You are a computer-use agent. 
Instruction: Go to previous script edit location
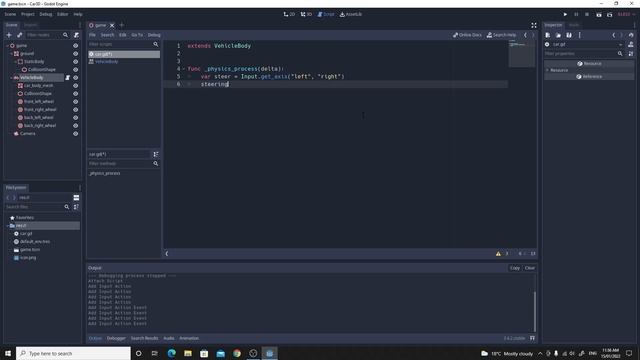click(x=526, y=35)
